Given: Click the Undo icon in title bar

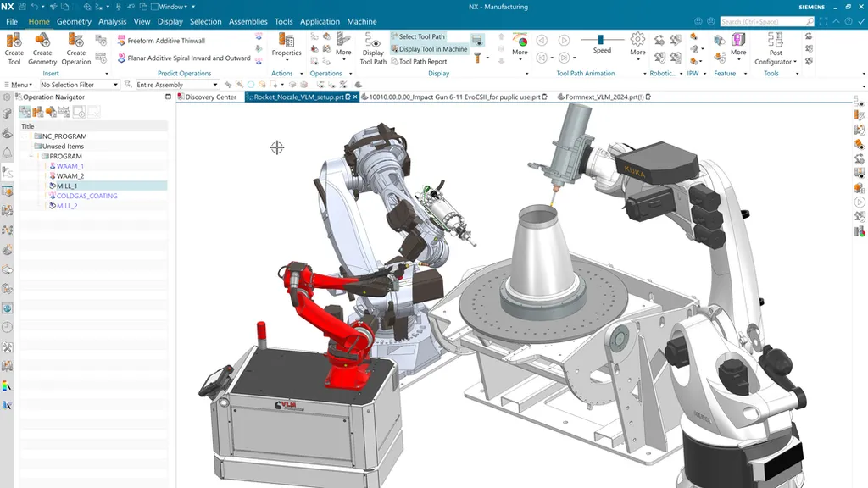Looking at the screenshot, I should pyautogui.click(x=35, y=7).
